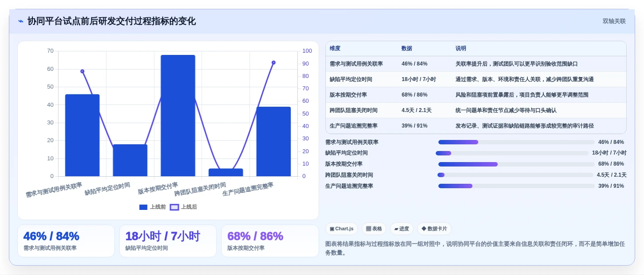Screen dimensions: 644x275
Task: Click line point above 需求与测试用例关联率 bar
Action: (x=82, y=71)
